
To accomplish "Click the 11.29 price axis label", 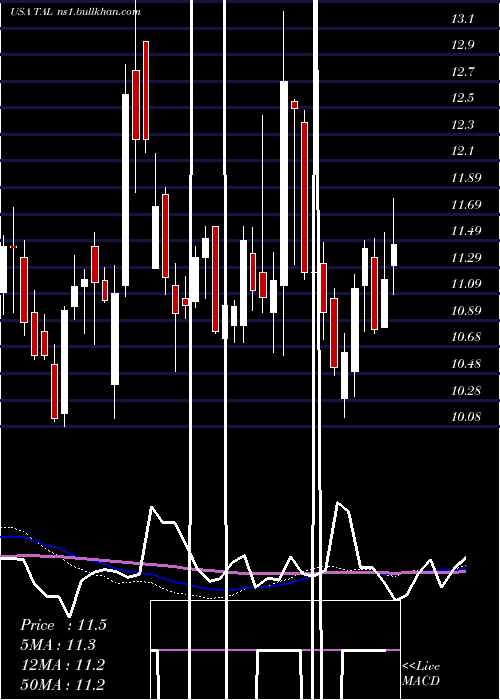I will (466, 257).
